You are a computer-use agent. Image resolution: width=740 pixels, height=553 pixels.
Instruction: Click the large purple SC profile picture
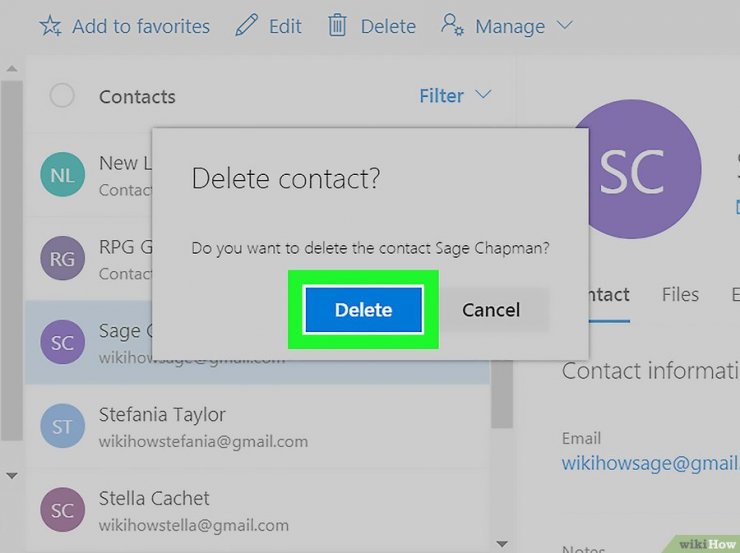632,169
